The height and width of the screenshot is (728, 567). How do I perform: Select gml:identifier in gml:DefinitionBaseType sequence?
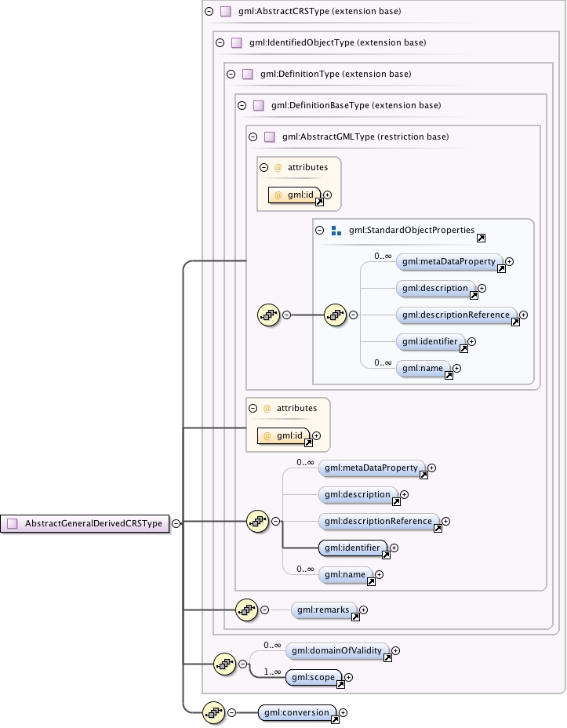click(353, 548)
